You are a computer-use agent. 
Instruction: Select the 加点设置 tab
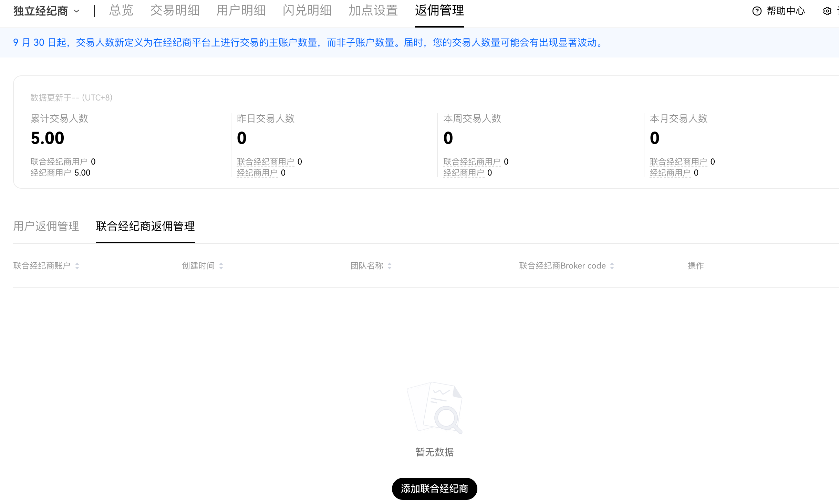point(373,10)
